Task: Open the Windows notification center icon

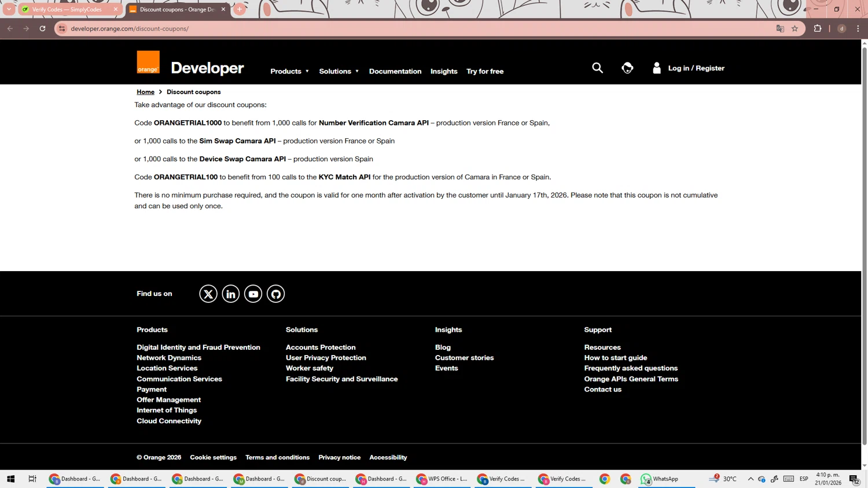Action: pos(854,479)
